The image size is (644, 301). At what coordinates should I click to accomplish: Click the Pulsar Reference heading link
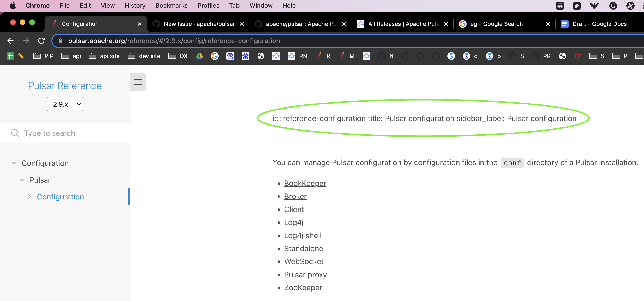tap(65, 86)
